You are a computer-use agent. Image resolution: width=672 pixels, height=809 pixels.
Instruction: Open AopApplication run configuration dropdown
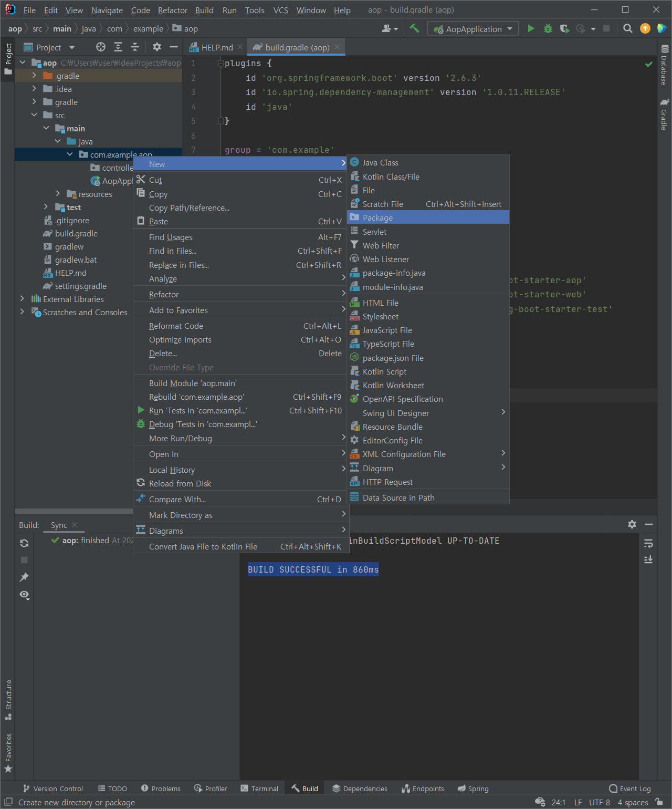pyautogui.click(x=473, y=29)
